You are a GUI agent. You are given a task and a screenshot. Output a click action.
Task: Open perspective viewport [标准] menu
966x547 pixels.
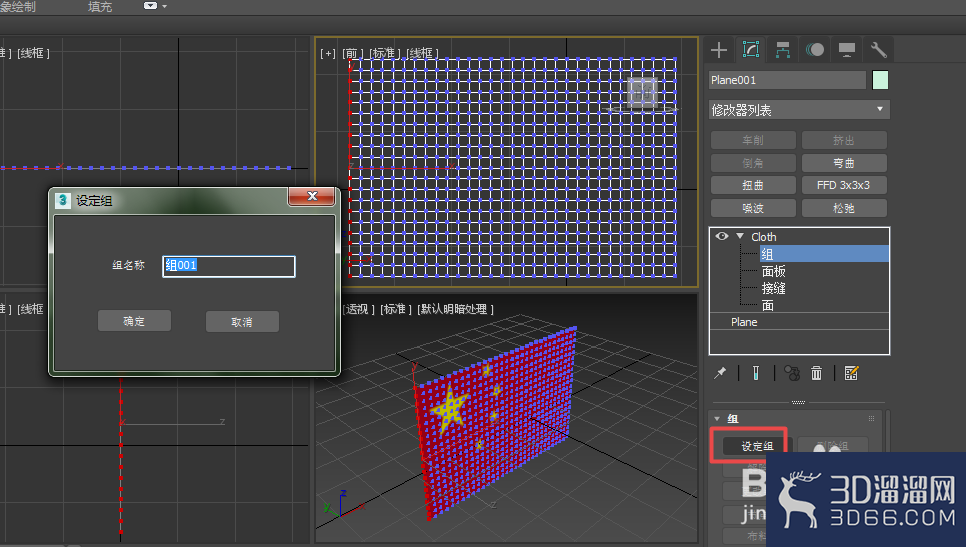(x=396, y=309)
